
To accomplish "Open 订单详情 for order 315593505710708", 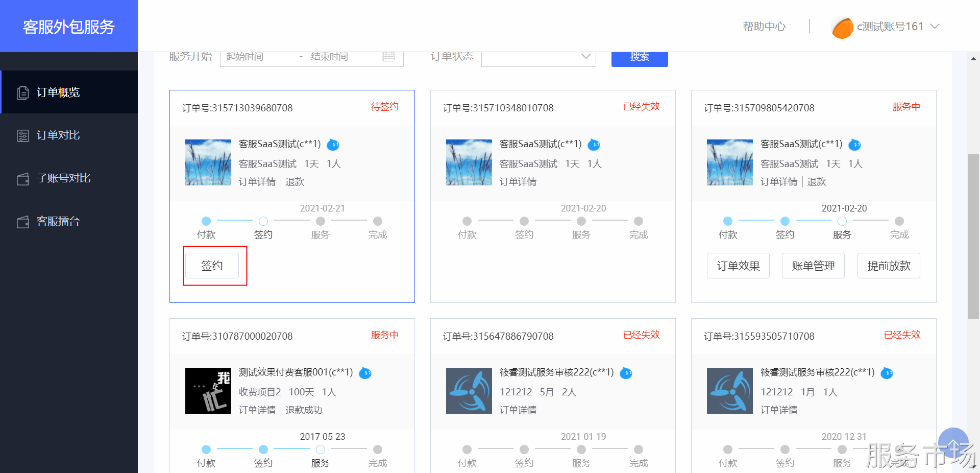I will tap(779, 410).
